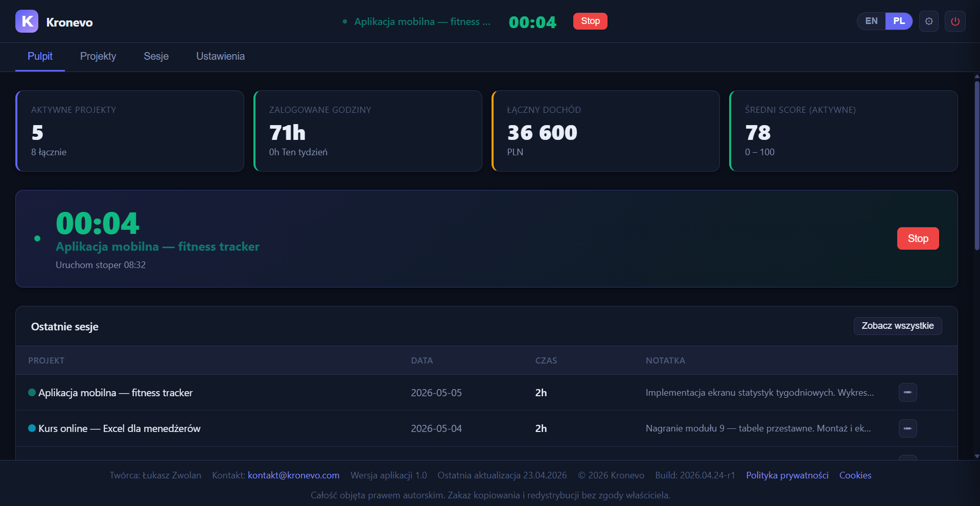This screenshot has width=980, height=506.
Task: Open row menu for Excel course session
Action: pos(908,428)
